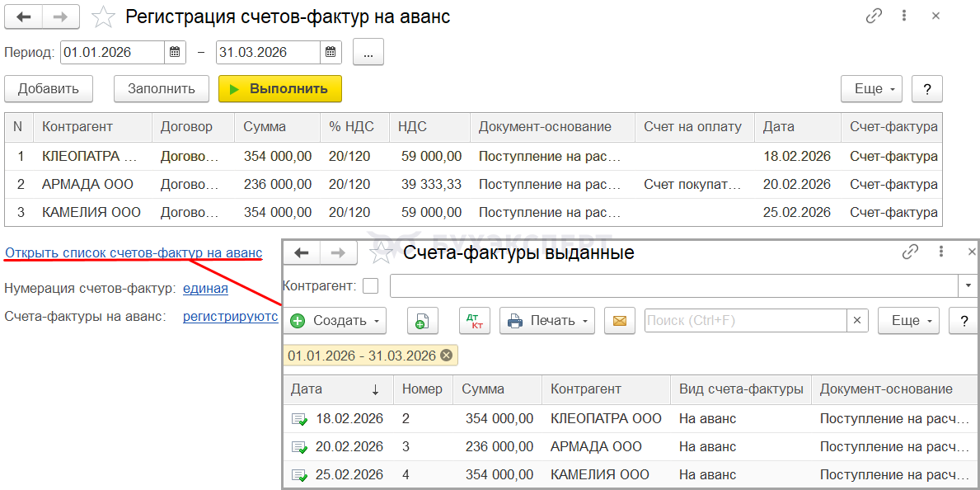980x490 pixels.
Task: Click the ellipsis period selection button
Action: click(368, 52)
